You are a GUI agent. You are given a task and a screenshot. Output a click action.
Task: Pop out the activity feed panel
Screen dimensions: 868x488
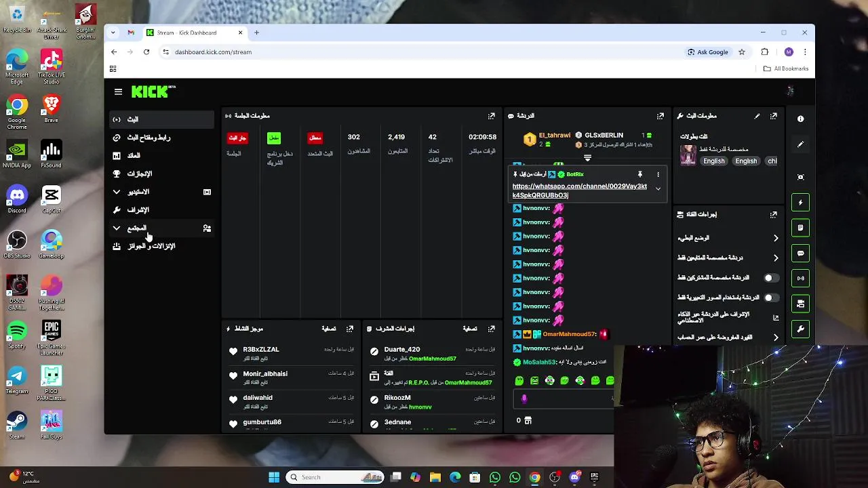[x=350, y=329]
